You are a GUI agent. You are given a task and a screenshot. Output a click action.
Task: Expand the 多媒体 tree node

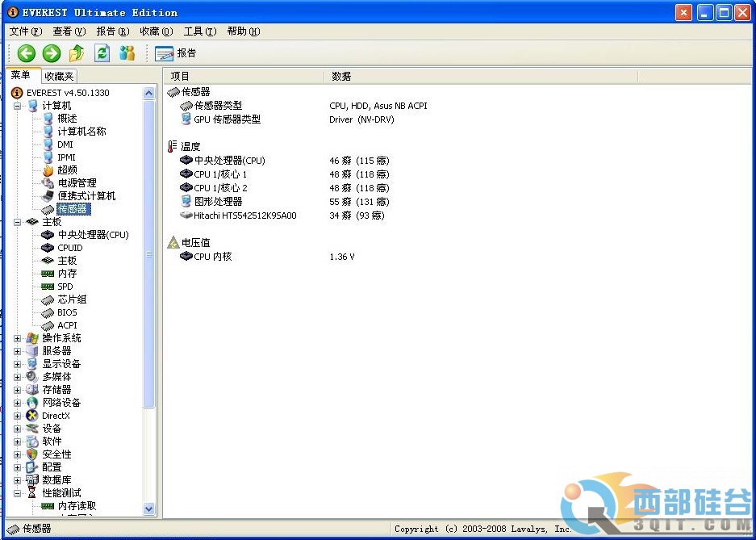point(18,377)
